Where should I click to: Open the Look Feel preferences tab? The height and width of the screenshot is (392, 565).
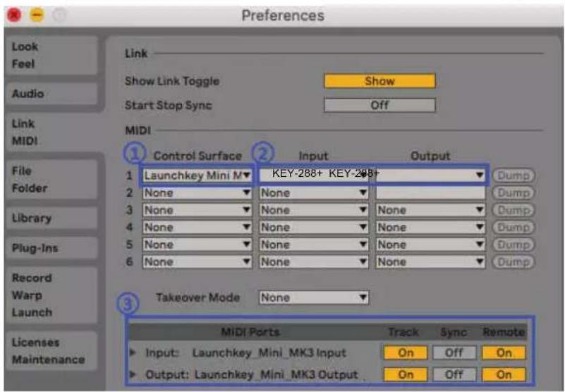point(51,55)
